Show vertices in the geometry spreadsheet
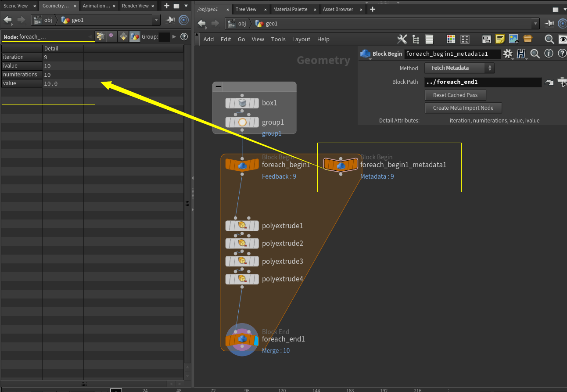 (111, 37)
